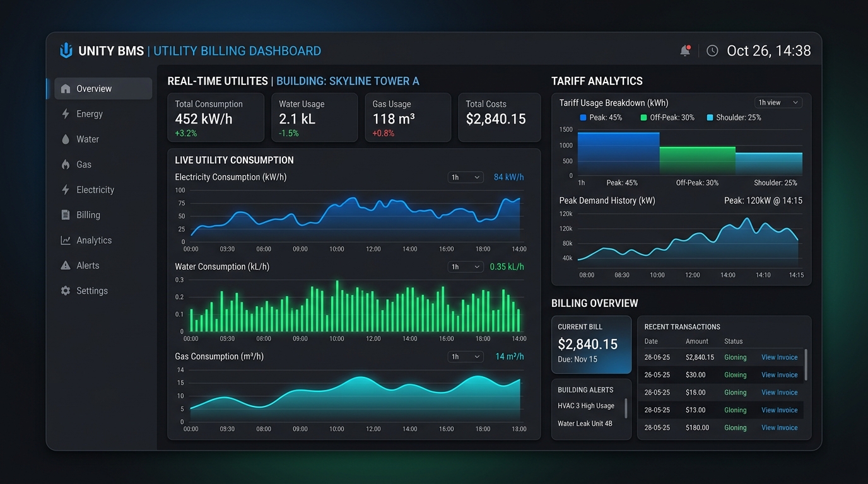Open the Alerts label in sidebar
This screenshot has height=484, width=868.
pos(88,265)
